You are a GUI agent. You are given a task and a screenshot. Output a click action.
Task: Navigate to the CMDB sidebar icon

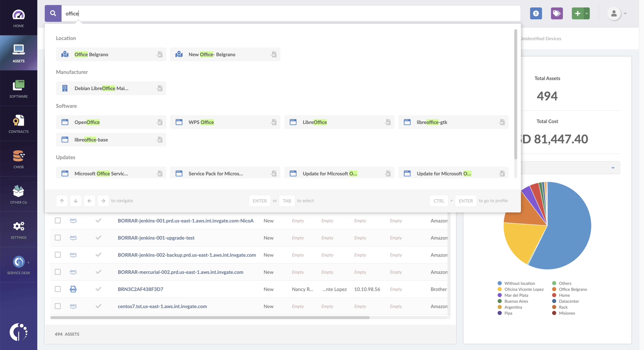coord(19,158)
